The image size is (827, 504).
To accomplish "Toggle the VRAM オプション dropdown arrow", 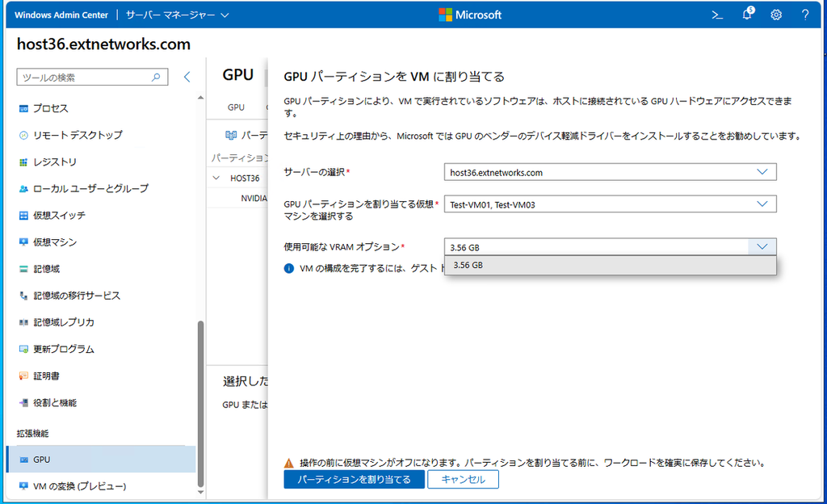I will tap(762, 246).
